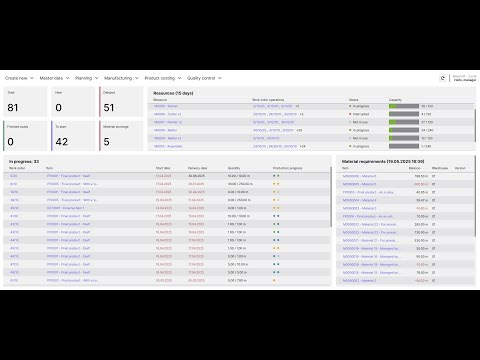Click the In progress table scrollbar

pos(331,197)
